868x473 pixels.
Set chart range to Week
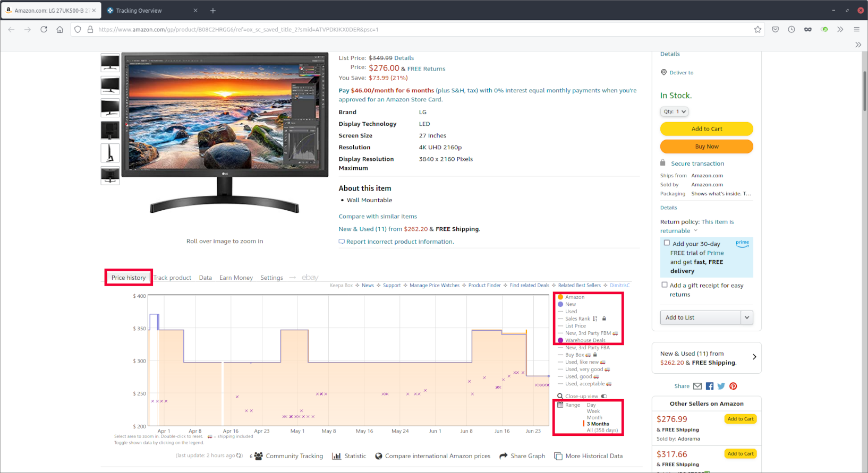[x=593, y=411]
